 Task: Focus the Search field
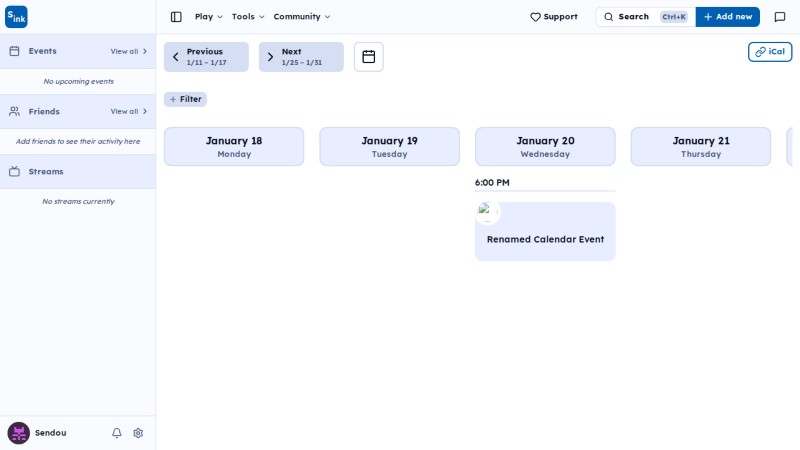click(x=645, y=17)
